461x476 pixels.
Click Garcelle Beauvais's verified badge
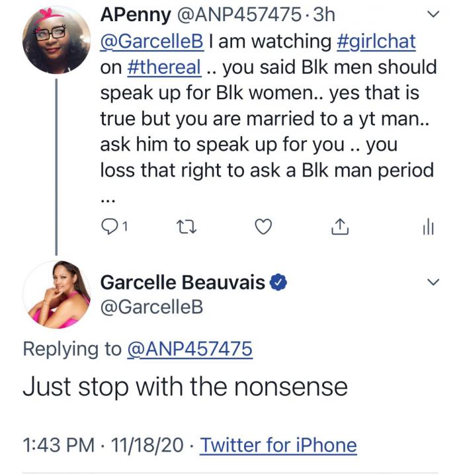tap(279, 283)
